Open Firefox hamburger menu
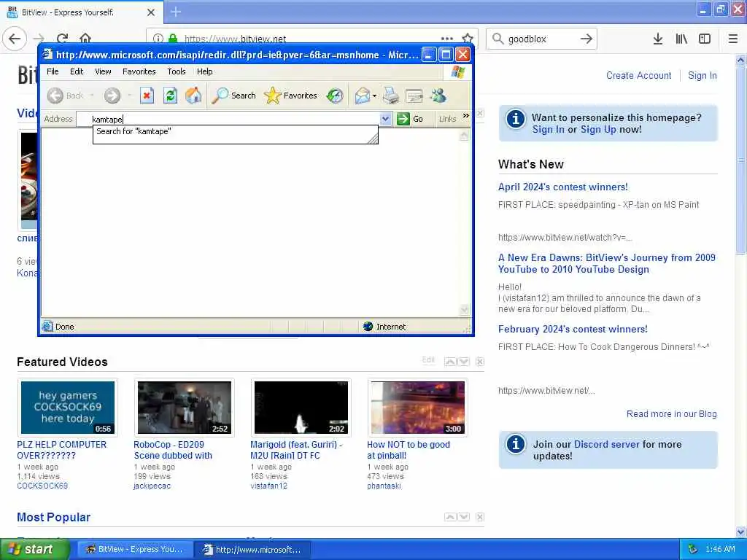This screenshot has width=747, height=560. [732, 39]
